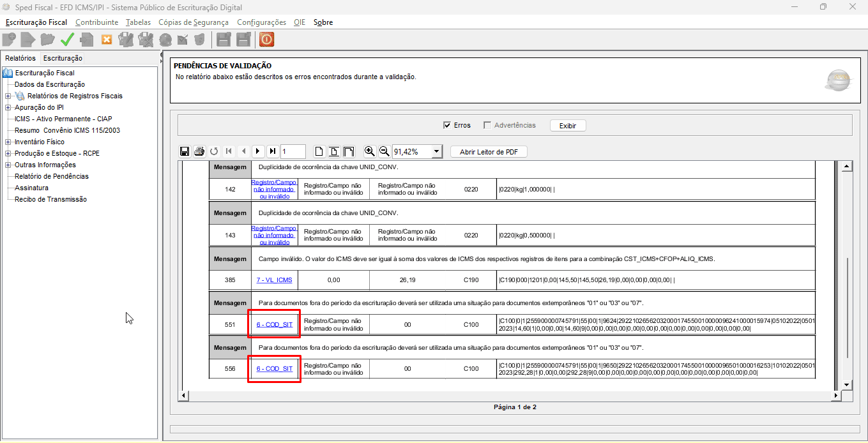Image resolution: width=868 pixels, height=443 pixels.
Task: Zoom in on the report
Action: pyautogui.click(x=369, y=151)
